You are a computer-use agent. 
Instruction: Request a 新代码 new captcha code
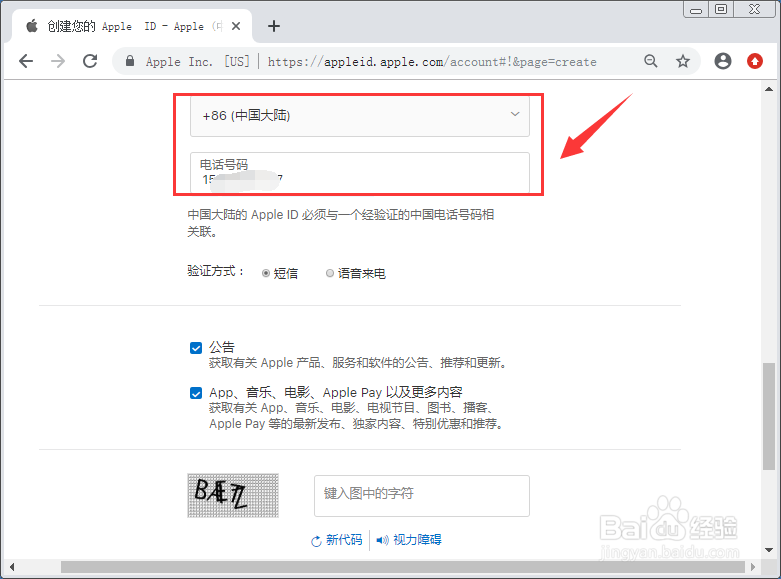(x=344, y=540)
